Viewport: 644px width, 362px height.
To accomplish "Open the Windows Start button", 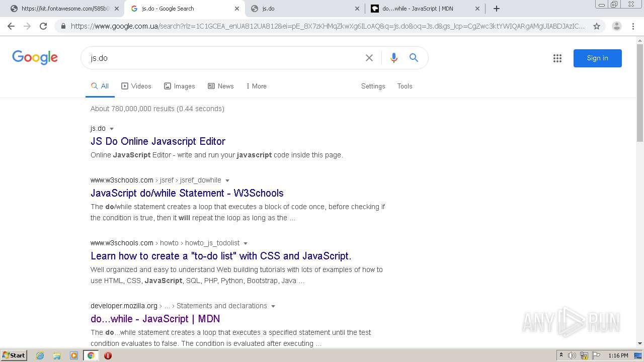I will [x=14, y=355].
